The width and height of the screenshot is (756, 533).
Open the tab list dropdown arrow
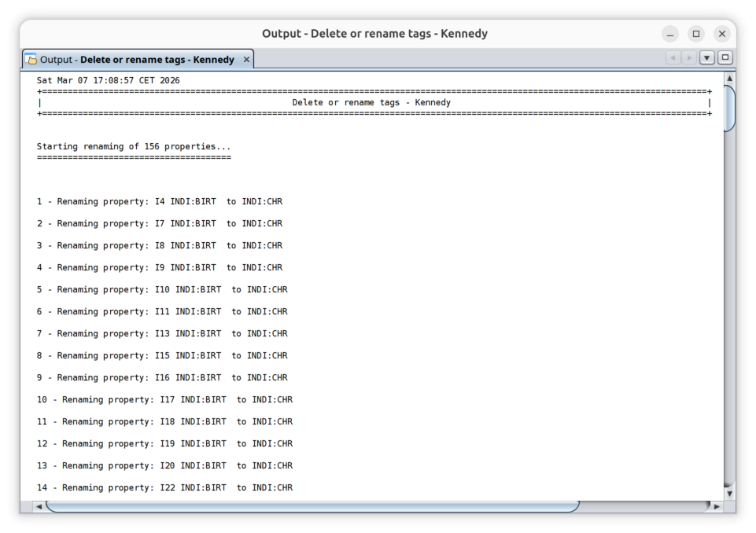tap(706, 58)
